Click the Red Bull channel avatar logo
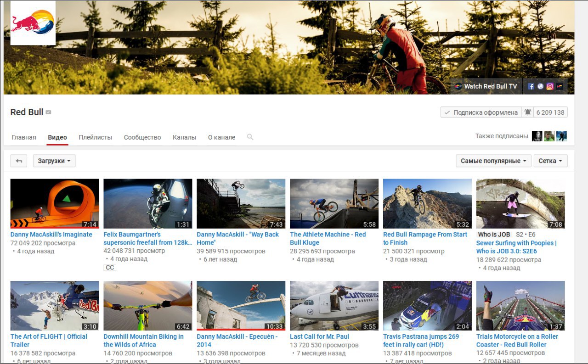The image size is (588, 364). 33,23
